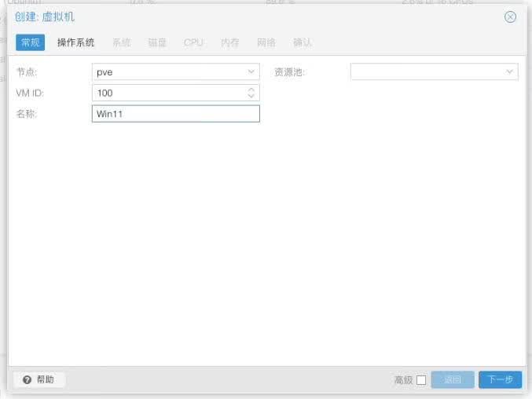This screenshot has height=399, width=532.
Task: Click the 下一步 next button
Action: pyautogui.click(x=500, y=379)
